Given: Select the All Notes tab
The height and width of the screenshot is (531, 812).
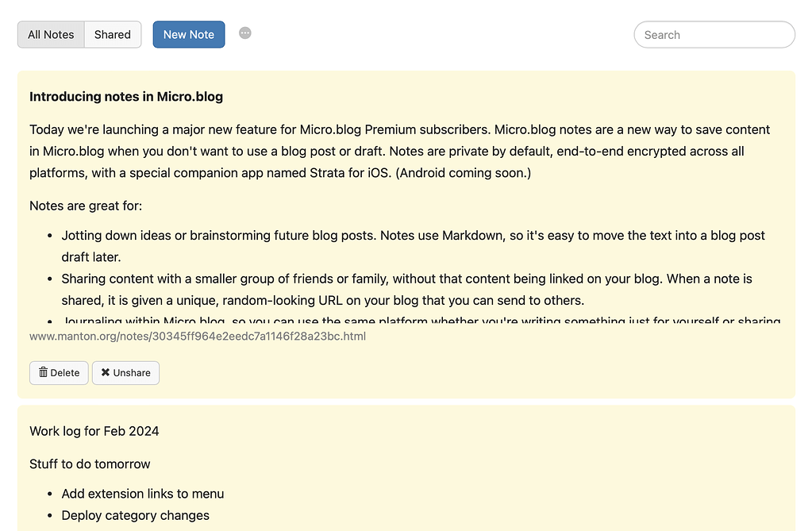Looking at the screenshot, I should [x=50, y=34].
